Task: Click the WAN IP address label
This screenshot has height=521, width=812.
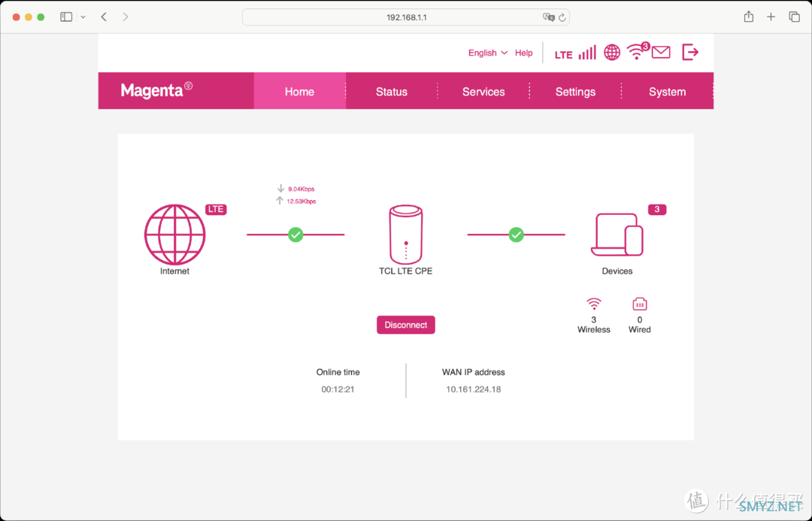Action: click(474, 372)
